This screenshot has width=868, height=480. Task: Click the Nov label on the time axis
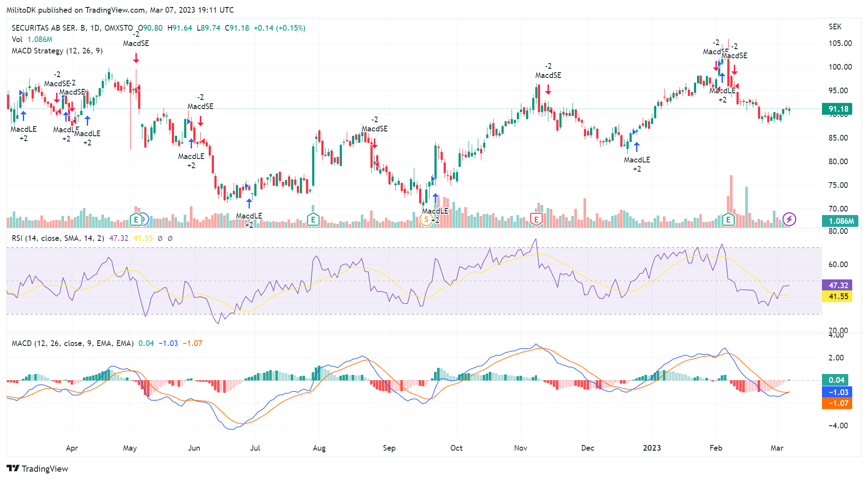coord(521,448)
